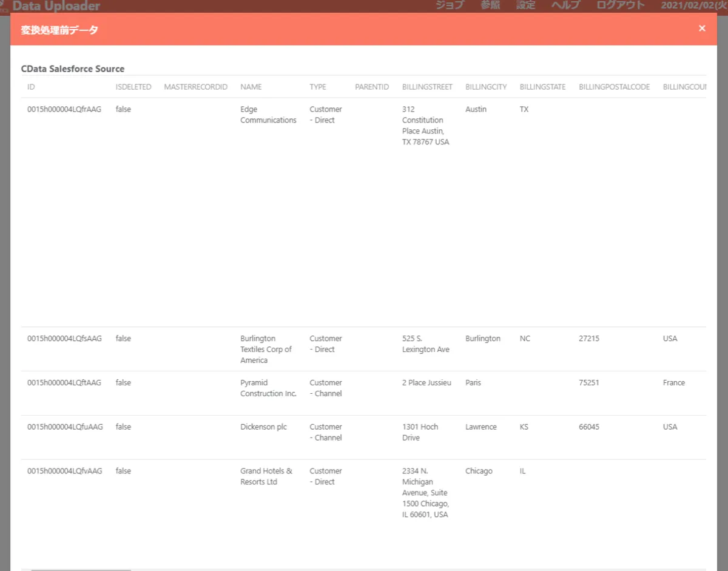Click the CData Salesforce Source heading

[73, 69]
